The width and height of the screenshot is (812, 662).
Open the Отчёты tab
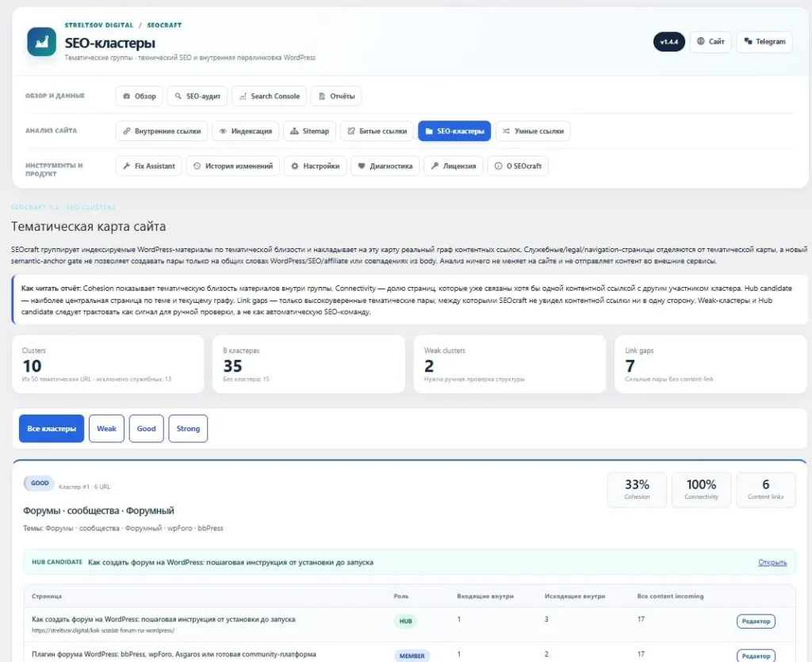tap(336, 96)
